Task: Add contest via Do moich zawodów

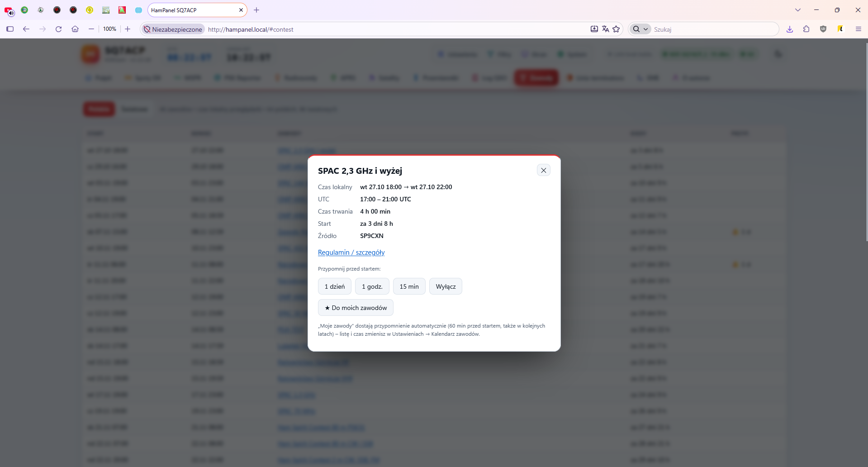Action: point(356,308)
